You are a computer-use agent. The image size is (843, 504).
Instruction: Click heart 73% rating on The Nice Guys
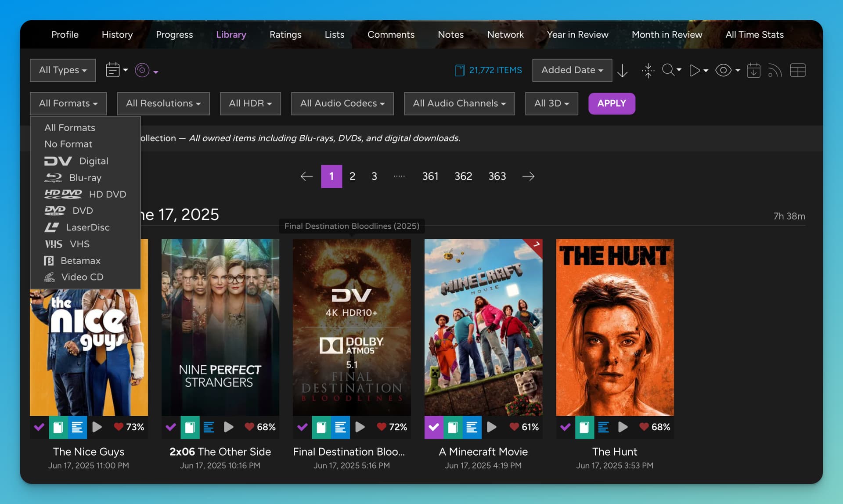point(129,427)
